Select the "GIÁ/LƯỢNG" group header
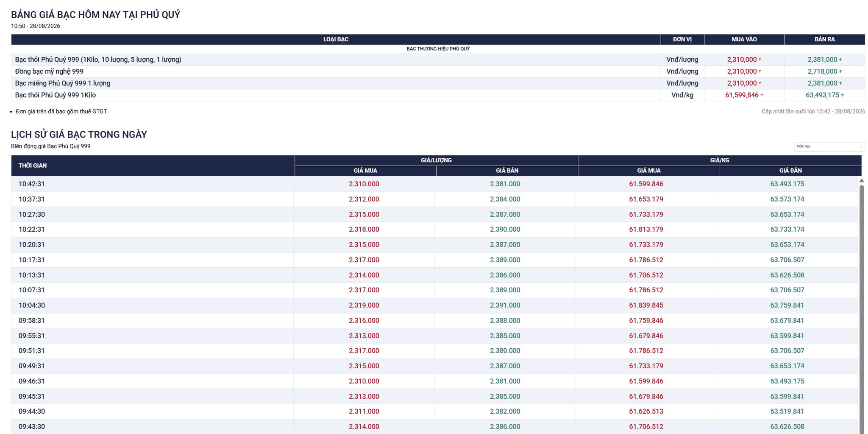Screen dimensions: 868x434 click(436, 160)
